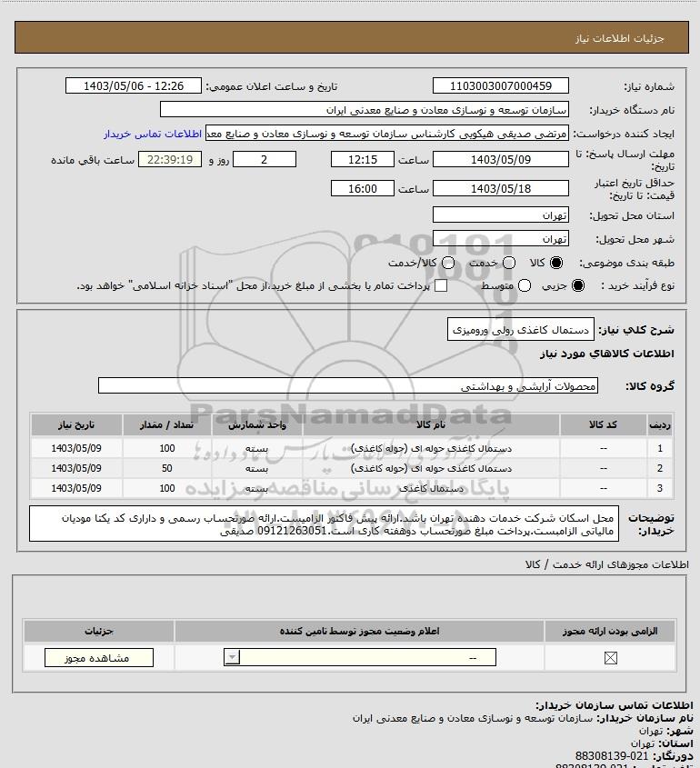The width and height of the screenshot is (700, 768).
Task: Click the جزئیات اطلاعات نیاز title bar
Action: (x=352, y=37)
